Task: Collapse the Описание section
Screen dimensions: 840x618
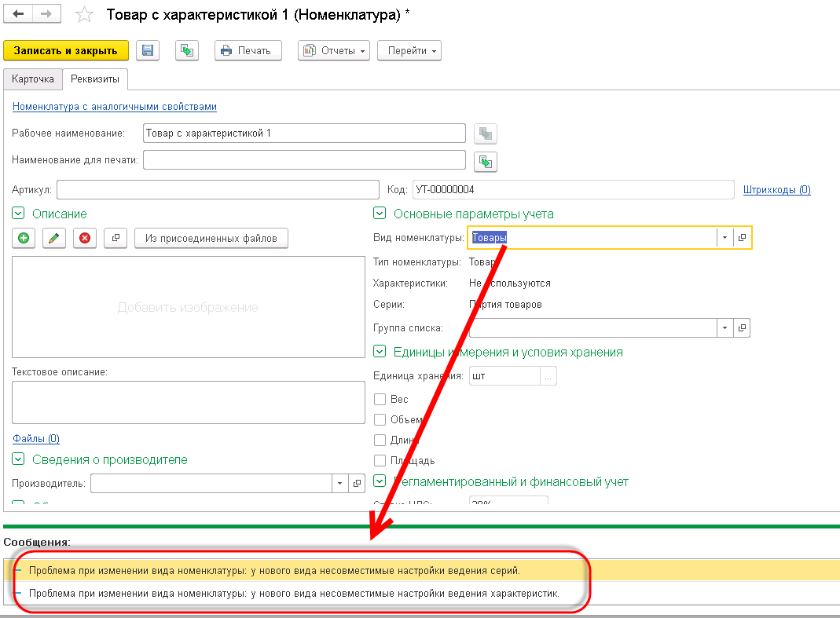Action: click(18, 214)
